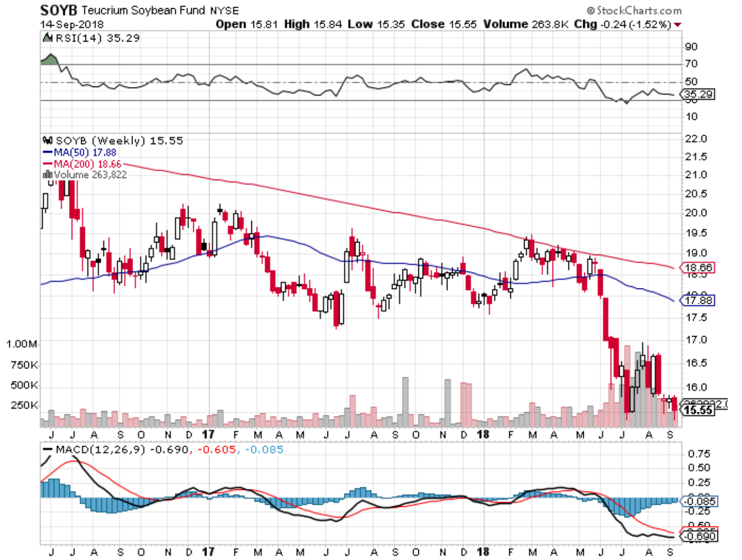Click the "Close 15.55" header value
The width and height of the screenshot is (742, 560).
tap(444, 25)
